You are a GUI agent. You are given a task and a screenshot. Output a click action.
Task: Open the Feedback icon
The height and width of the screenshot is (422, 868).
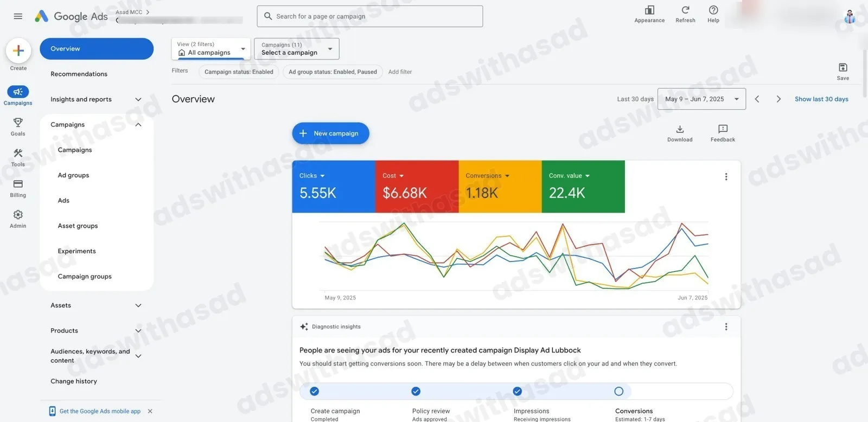pyautogui.click(x=723, y=129)
